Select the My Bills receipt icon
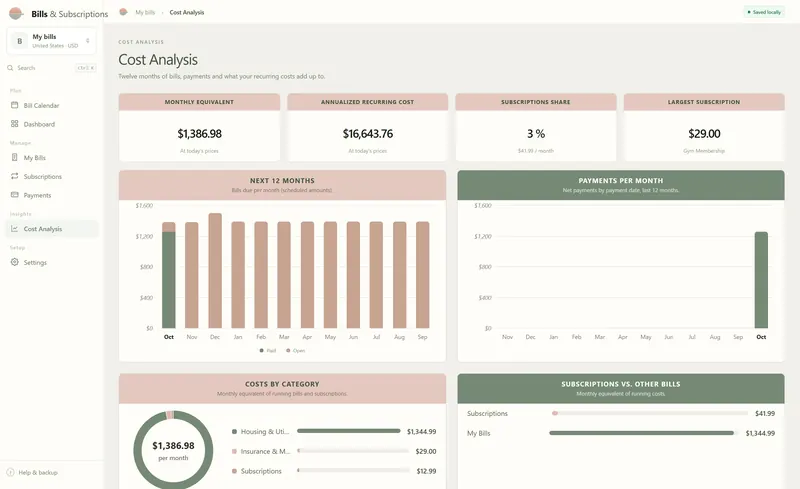This screenshot has height=489, width=800. tap(14, 158)
